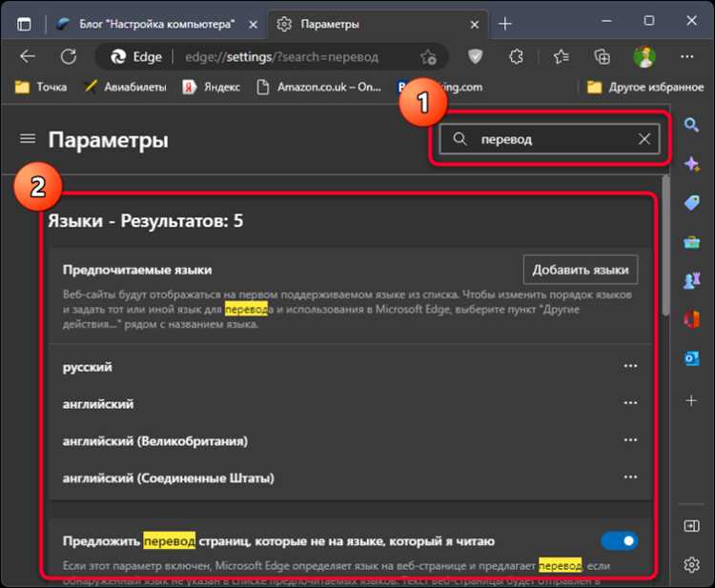Close the Параметры tab
This screenshot has height=588, width=715.
click(475, 25)
